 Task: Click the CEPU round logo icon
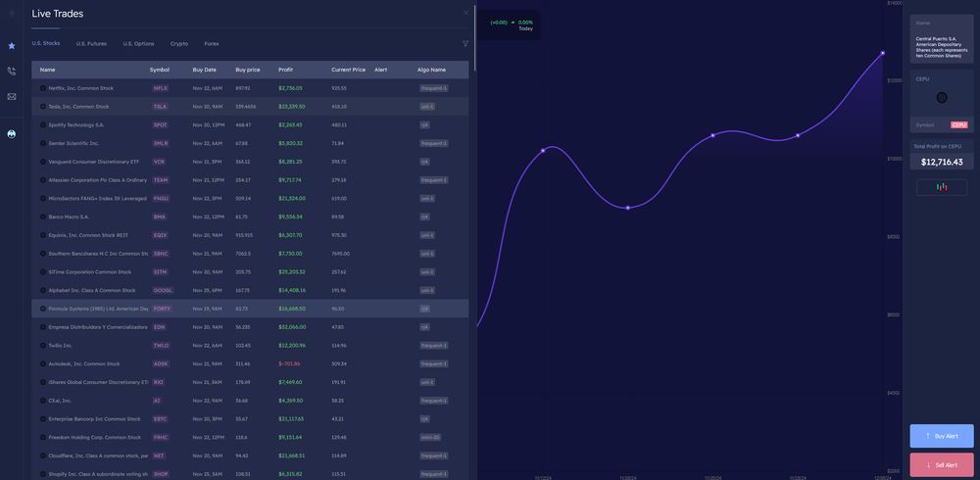942,98
